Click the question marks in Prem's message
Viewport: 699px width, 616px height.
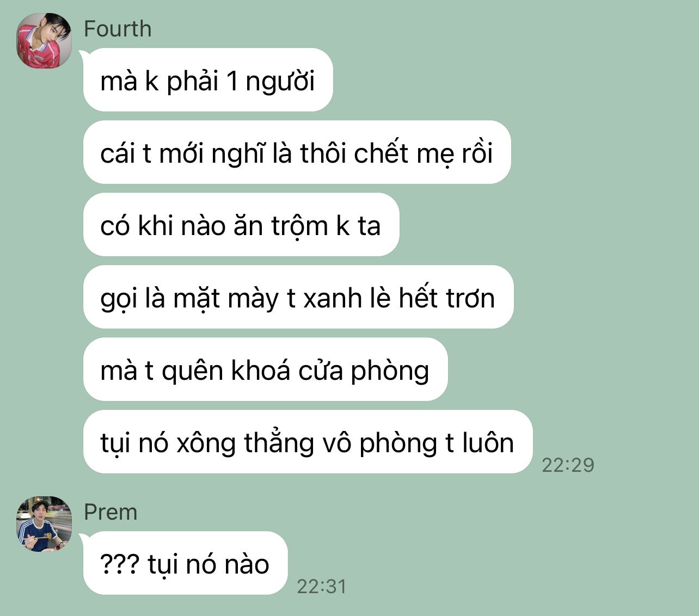[x=120, y=564]
